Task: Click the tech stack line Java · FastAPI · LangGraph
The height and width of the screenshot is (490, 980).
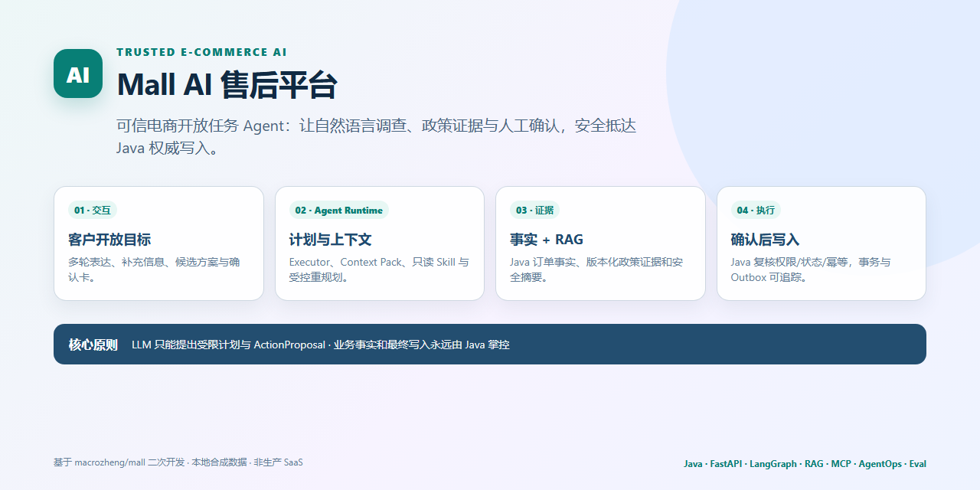Action: tap(805, 464)
